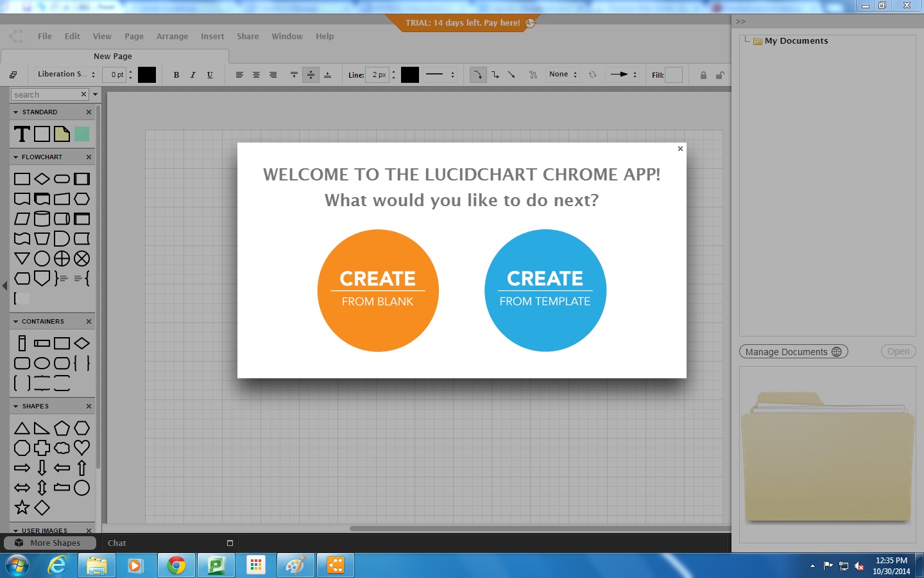Click Create From Template blue circle
Image resolution: width=924 pixels, height=578 pixels.
point(545,290)
